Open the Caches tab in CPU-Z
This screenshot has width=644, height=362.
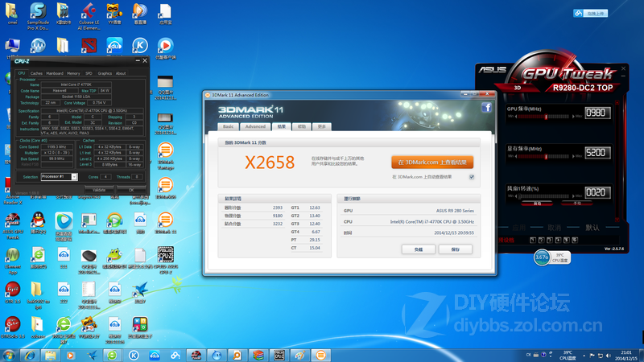click(x=36, y=73)
